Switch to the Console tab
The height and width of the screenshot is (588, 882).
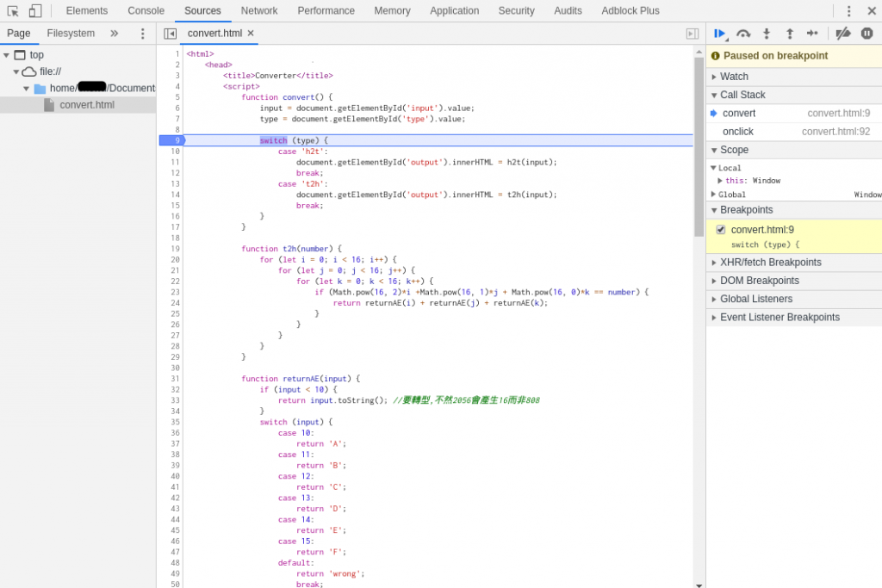pos(146,11)
